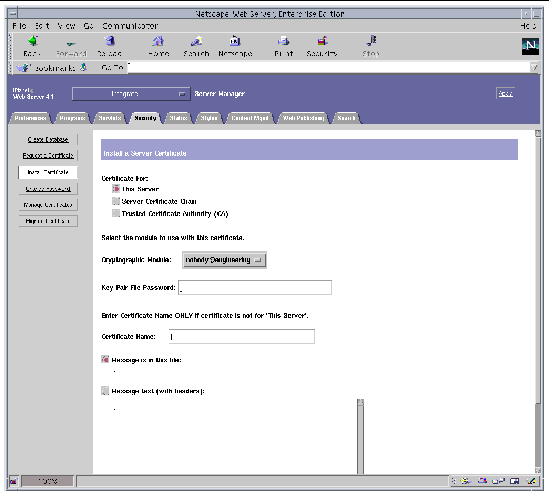
Task: Select Server Certificate Chain radio option
Action: pos(116,201)
